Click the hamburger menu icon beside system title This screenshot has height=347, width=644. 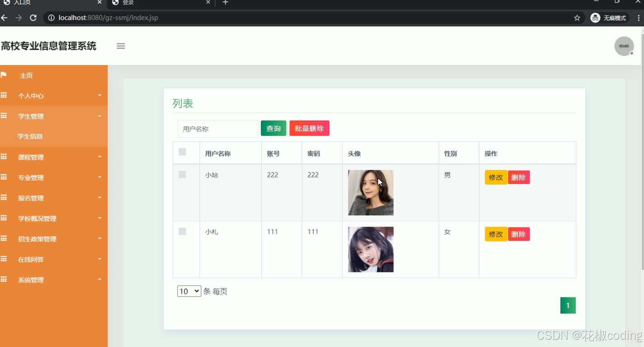[120, 46]
